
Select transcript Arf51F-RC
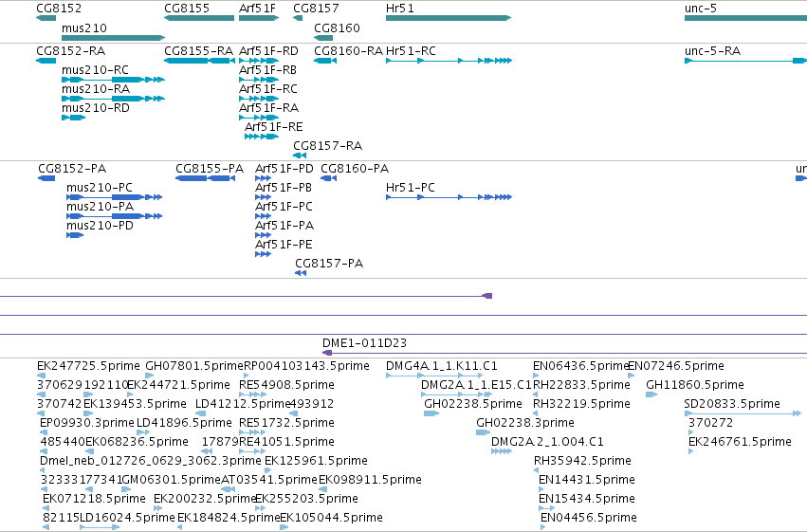pos(268,89)
